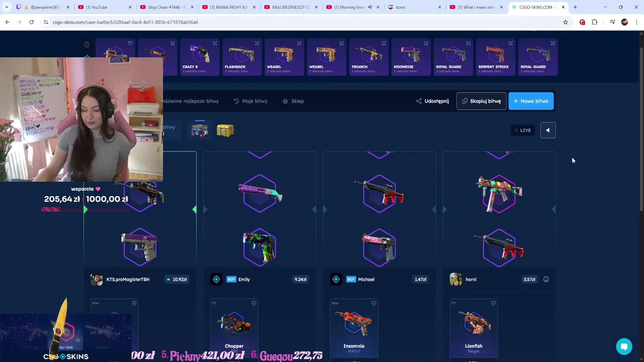This screenshot has height=362, width=644.
Task: Click Emily's 9.24zł total value
Action: point(300,279)
